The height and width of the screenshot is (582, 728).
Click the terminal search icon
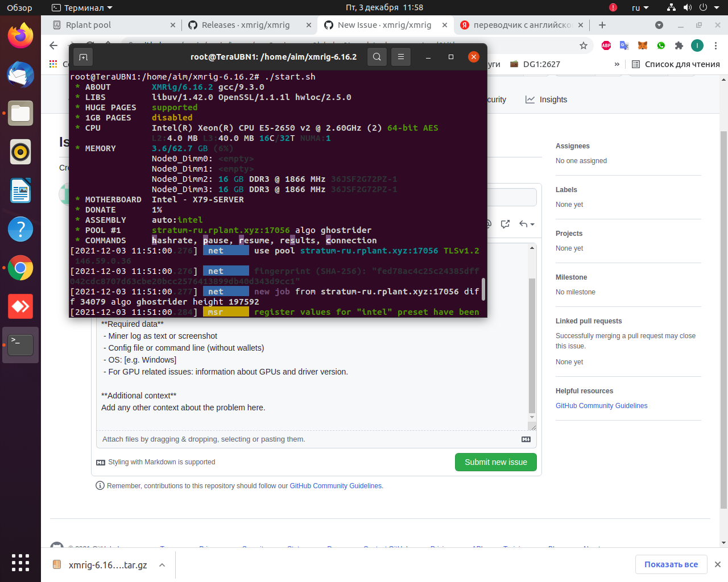(377, 57)
